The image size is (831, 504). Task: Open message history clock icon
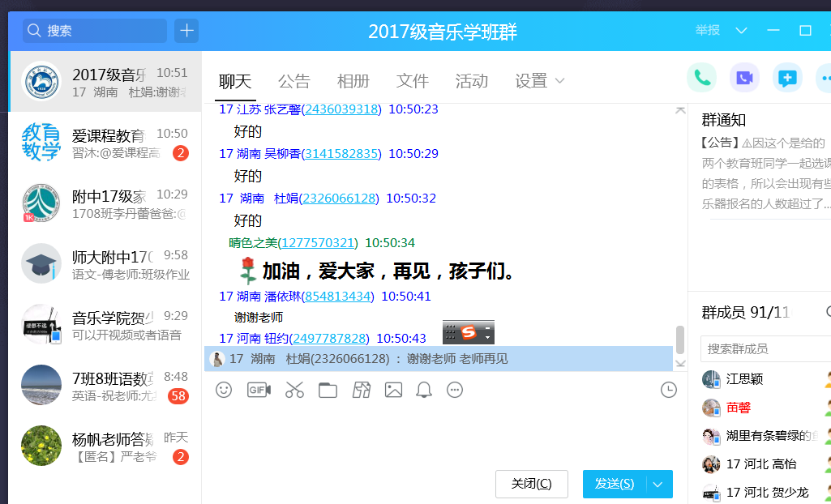point(669,390)
